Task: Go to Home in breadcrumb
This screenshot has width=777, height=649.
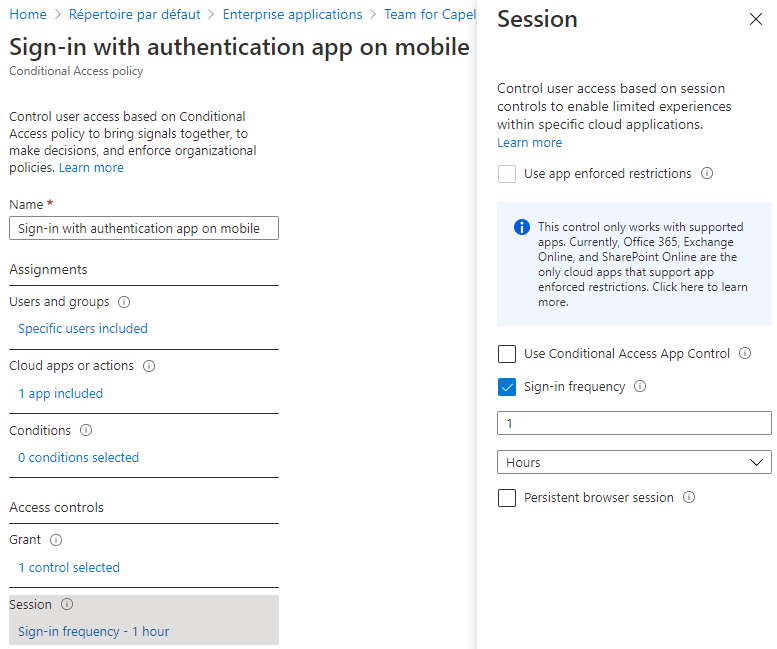Action: 28,15
